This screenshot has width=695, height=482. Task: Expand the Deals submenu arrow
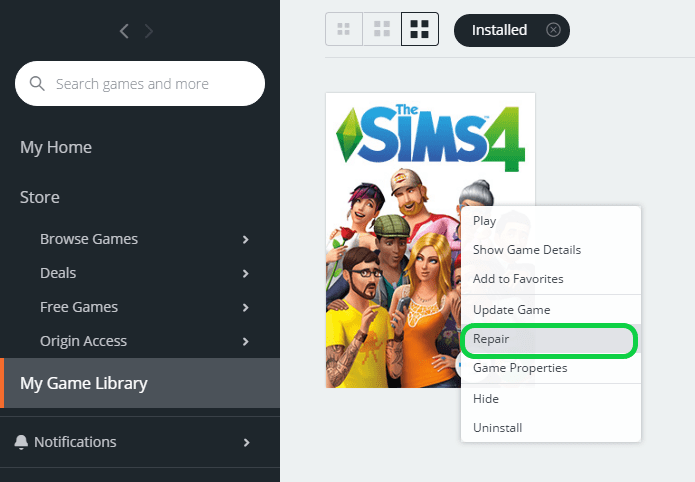(x=246, y=274)
